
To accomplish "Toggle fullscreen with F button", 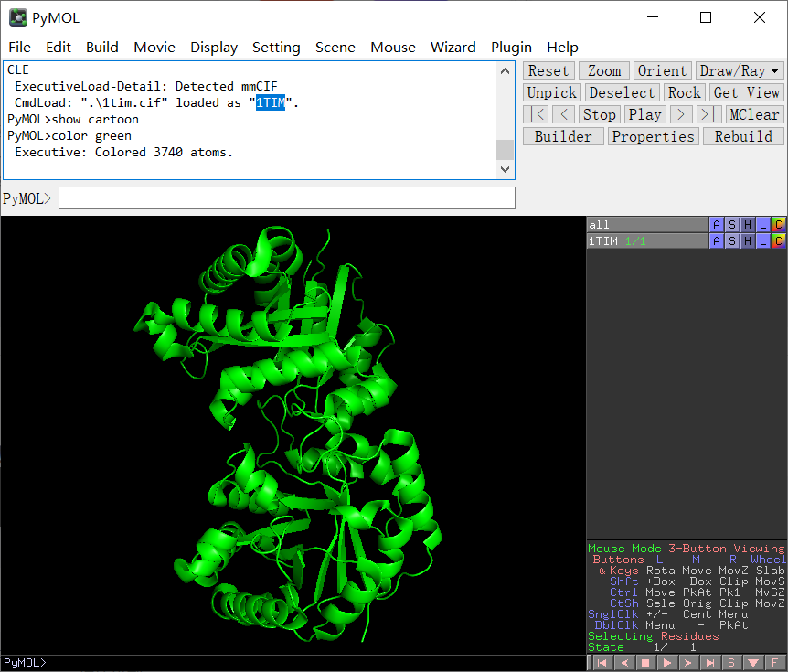I will 775,663.
